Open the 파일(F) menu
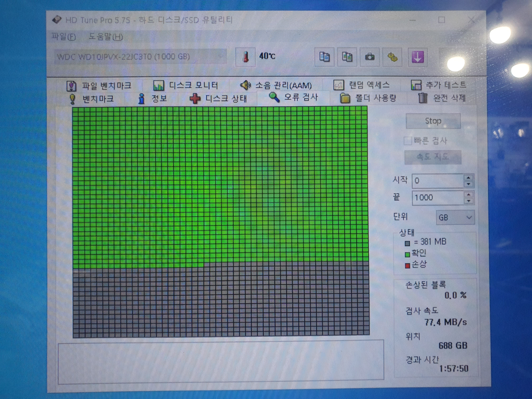The height and width of the screenshot is (399, 532). point(64,37)
